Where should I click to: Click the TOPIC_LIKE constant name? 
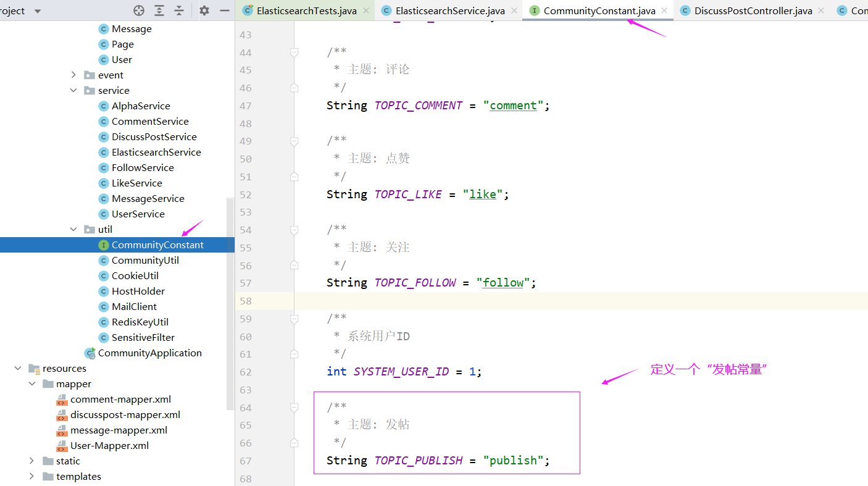click(408, 195)
